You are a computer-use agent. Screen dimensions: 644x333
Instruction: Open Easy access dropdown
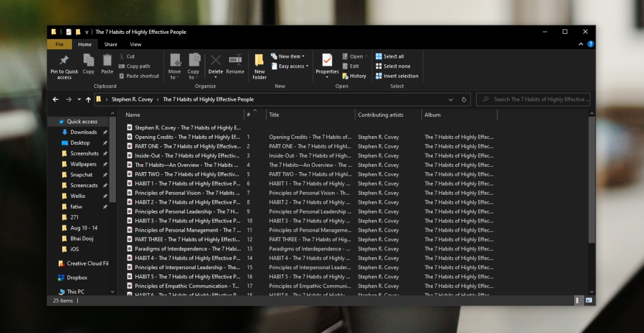pos(290,66)
